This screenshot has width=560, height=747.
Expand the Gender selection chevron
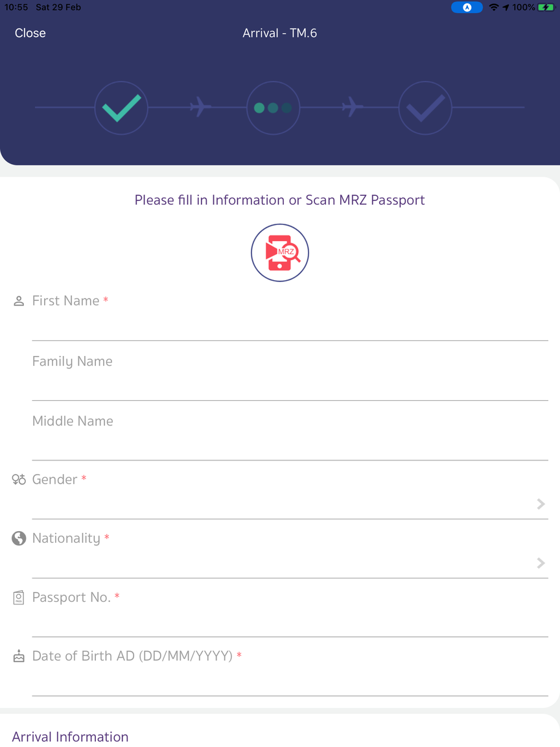click(541, 504)
